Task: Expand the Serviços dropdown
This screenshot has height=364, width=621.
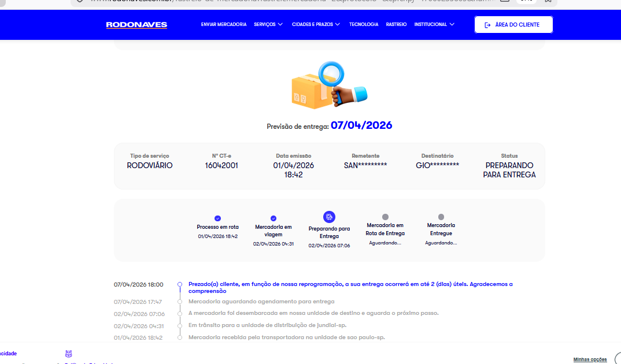Action: 268,24
